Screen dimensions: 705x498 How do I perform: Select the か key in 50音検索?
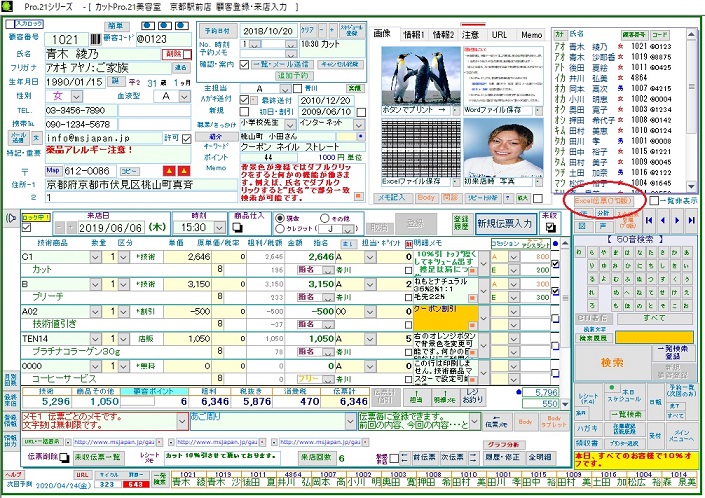click(674, 253)
